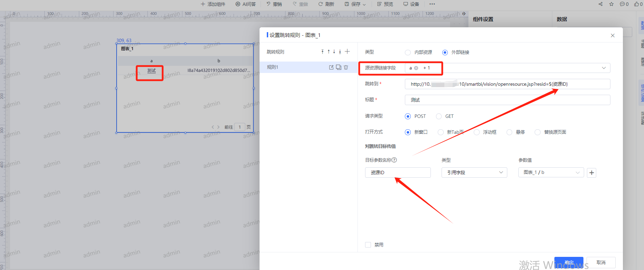The width and height of the screenshot is (644, 270).
Task: Click the page number input in table pager
Action: click(239, 127)
